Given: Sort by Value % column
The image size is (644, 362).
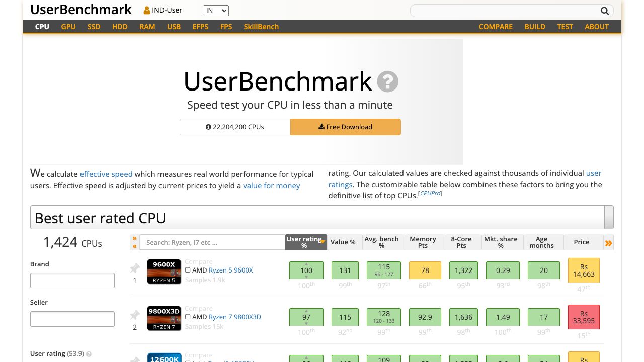Looking at the screenshot, I should point(343,242).
